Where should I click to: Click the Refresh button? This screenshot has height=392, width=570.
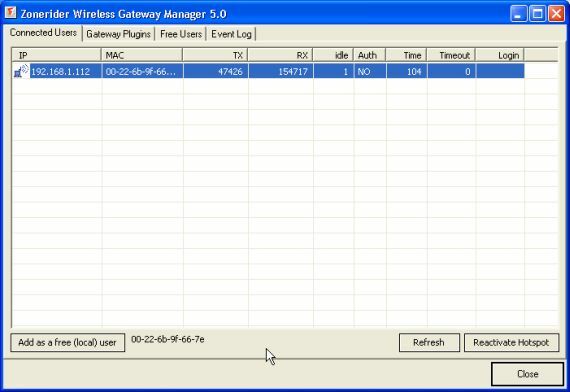click(429, 343)
